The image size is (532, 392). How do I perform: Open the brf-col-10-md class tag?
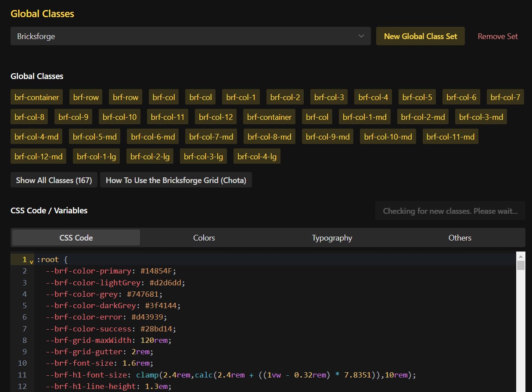pyautogui.click(x=388, y=137)
